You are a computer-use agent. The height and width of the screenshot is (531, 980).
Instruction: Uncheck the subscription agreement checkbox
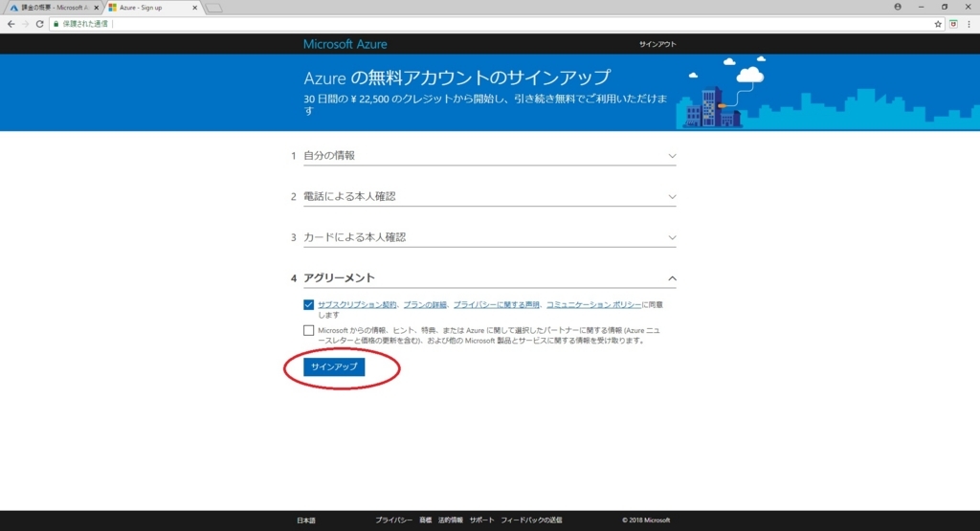click(308, 305)
